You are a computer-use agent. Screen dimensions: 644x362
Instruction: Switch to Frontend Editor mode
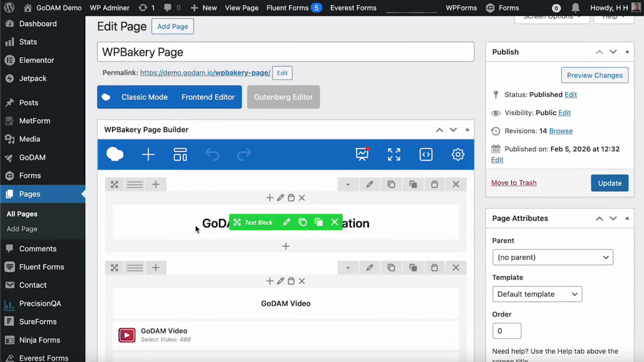(208, 97)
